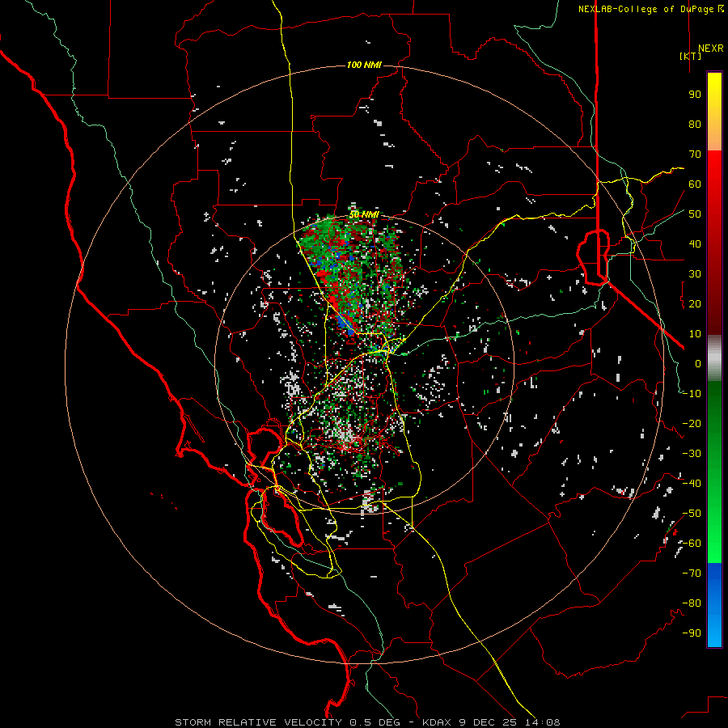Click the positive 60 scale value
Screen dimensions: 728x728
pyautogui.click(x=695, y=184)
